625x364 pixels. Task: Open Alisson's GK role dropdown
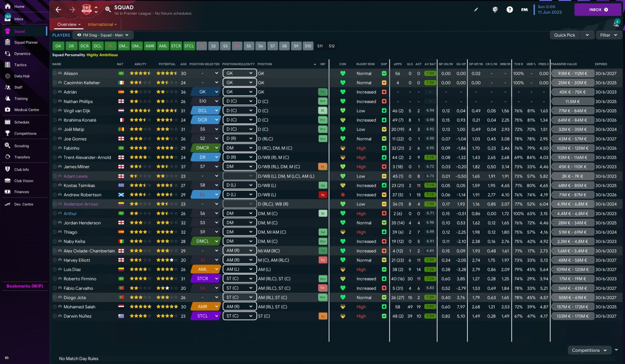pyautogui.click(x=239, y=73)
